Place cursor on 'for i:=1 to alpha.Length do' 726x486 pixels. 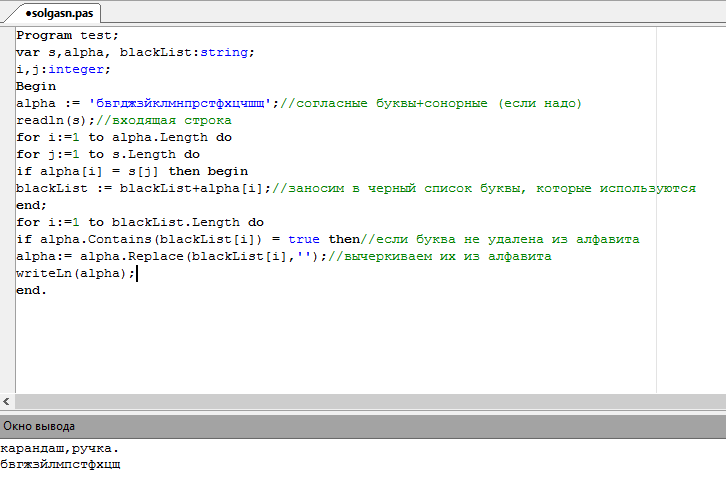[x=124, y=137]
